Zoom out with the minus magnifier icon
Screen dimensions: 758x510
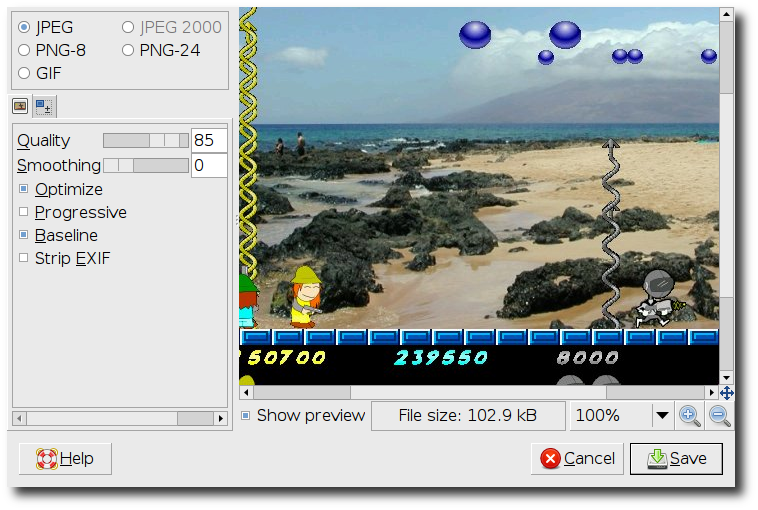pos(720,416)
